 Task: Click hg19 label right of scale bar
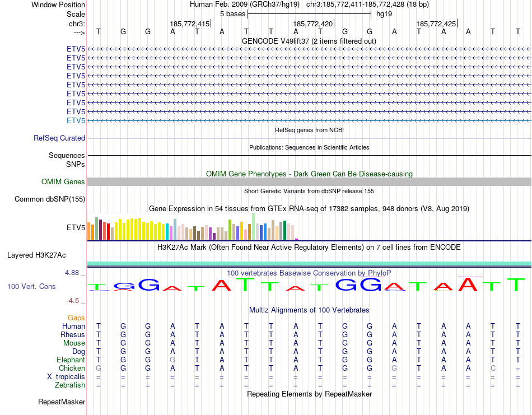[384, 14]
